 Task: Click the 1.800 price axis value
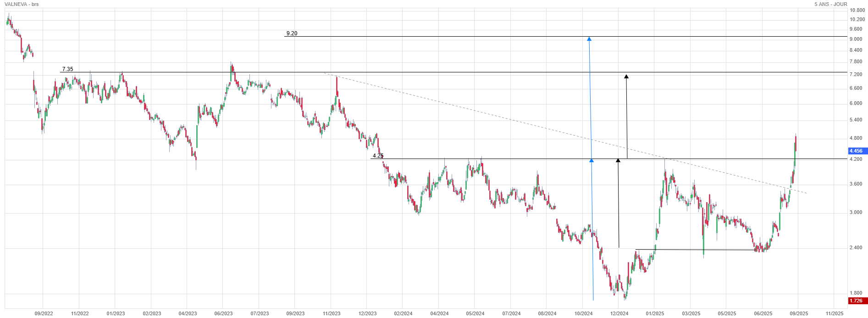(856, 293)
